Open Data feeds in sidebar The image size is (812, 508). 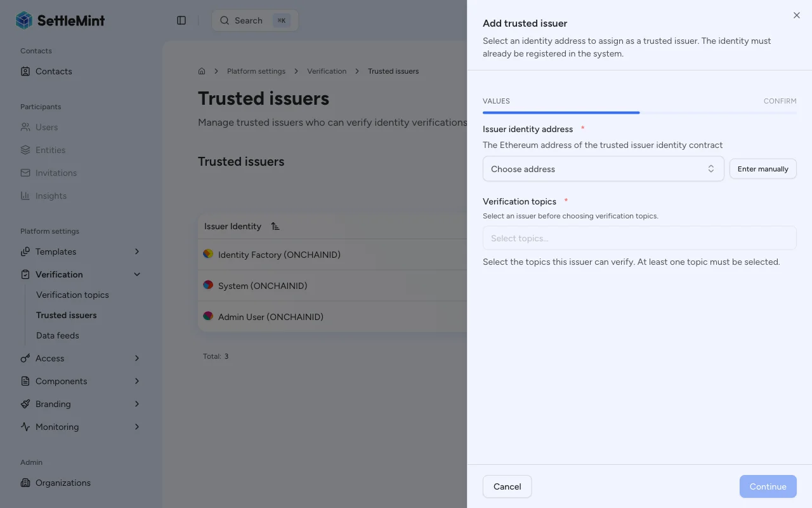click(58, 335)
